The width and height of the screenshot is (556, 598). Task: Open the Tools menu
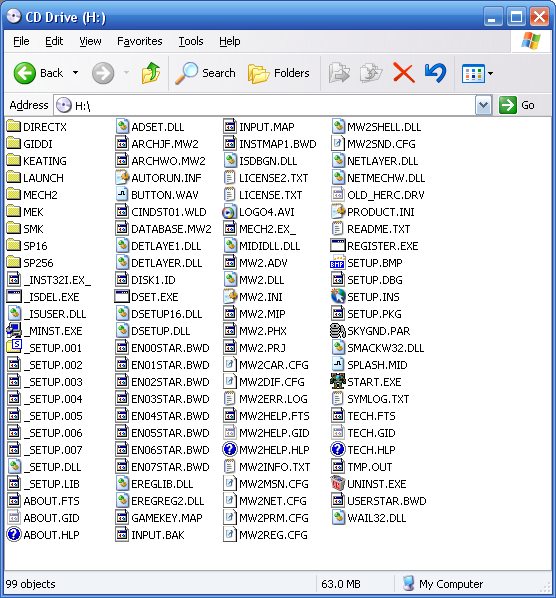pos(191,41)
